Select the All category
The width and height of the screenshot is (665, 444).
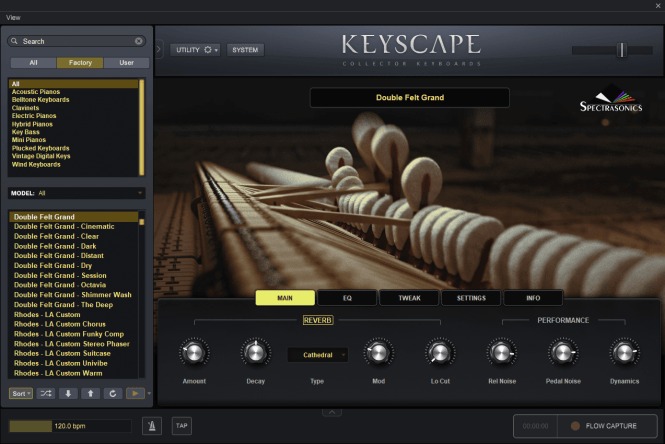click(x=73, y=84)
